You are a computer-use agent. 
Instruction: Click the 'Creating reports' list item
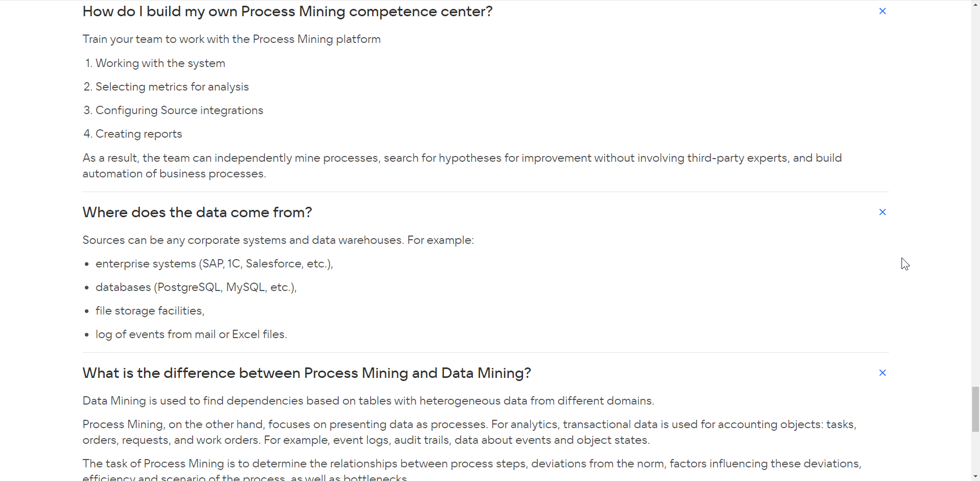click(x=139, y=134)
